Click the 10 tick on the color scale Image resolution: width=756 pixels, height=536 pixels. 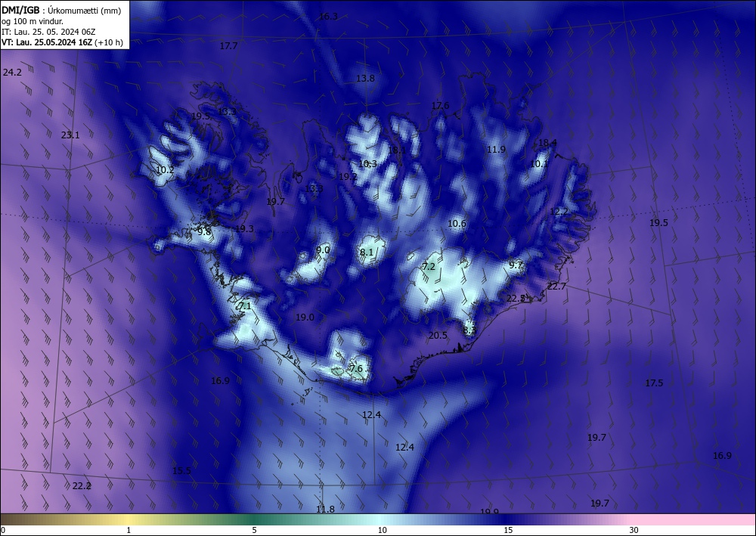pos(383,531)
